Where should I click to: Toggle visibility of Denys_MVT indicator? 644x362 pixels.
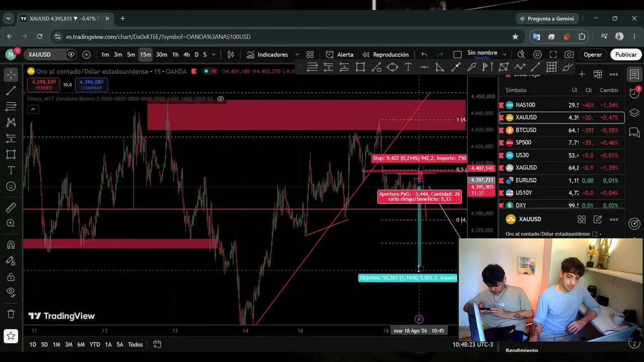[x=220, y=99]
